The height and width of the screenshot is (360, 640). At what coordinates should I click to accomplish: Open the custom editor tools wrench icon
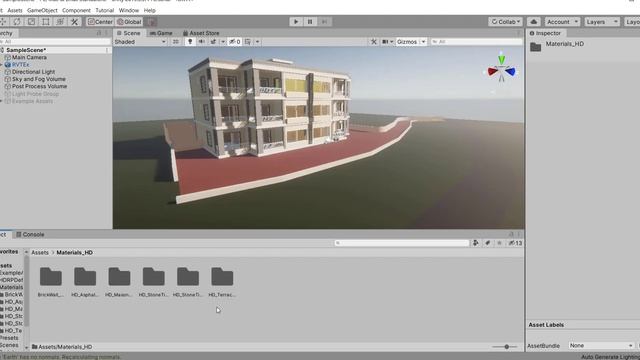(74, 22)
